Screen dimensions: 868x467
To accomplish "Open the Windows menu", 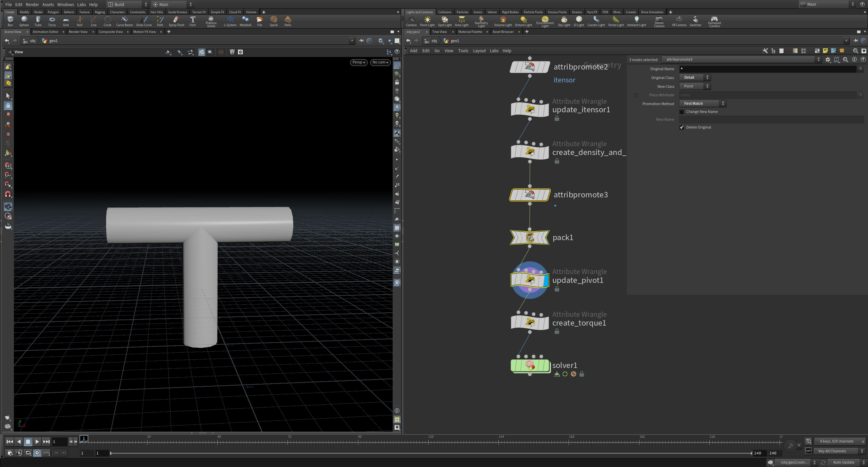I will [x=65, y=4].
